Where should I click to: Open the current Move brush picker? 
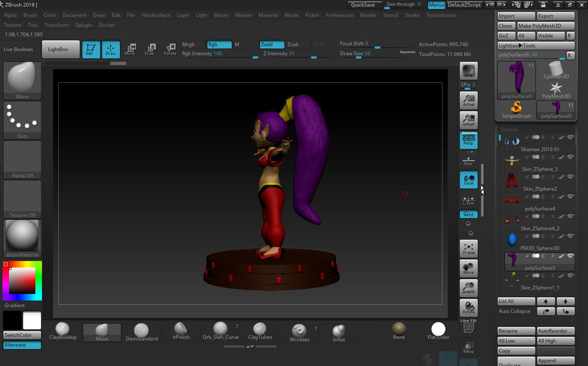tap(22, 81)
